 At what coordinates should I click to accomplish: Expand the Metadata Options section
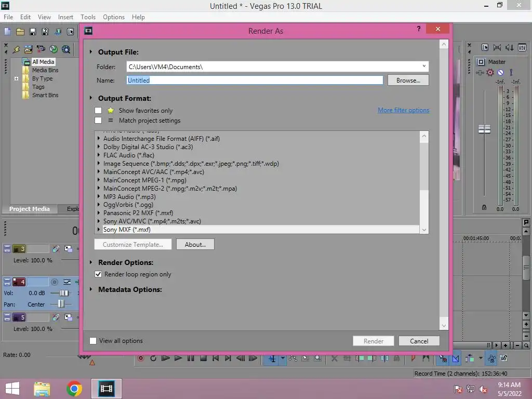tap(91, 289)
